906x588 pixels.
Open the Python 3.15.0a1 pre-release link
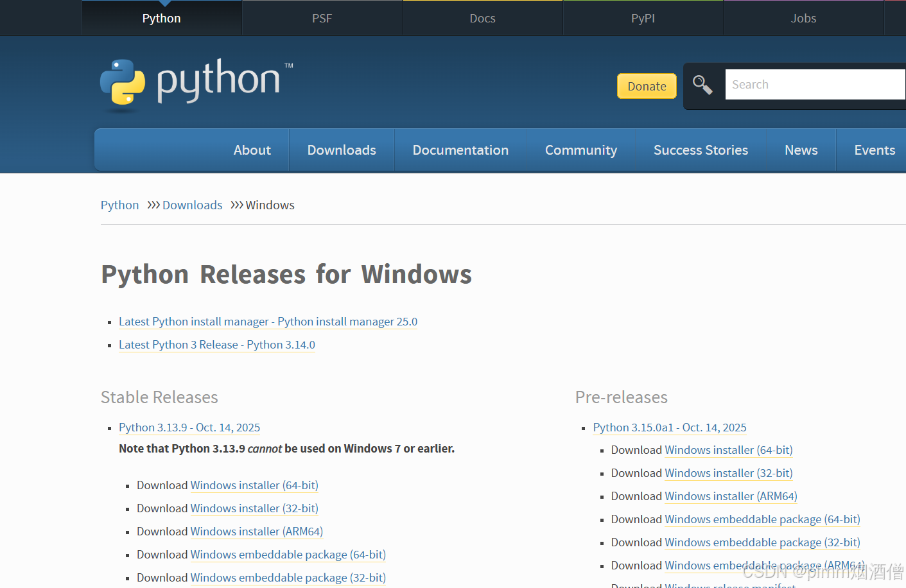[670, 428]
